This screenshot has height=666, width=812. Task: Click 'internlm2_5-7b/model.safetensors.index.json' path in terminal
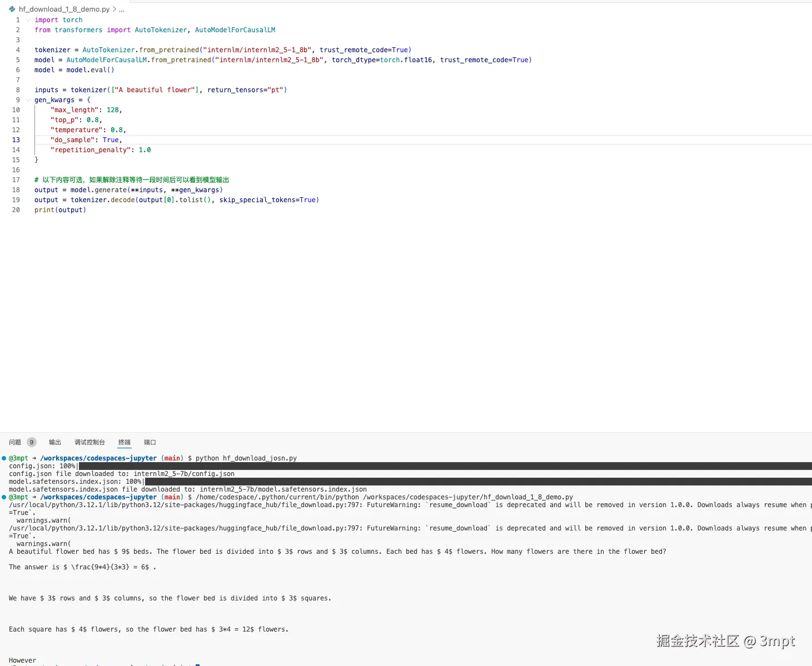click(x=283, y=489)
